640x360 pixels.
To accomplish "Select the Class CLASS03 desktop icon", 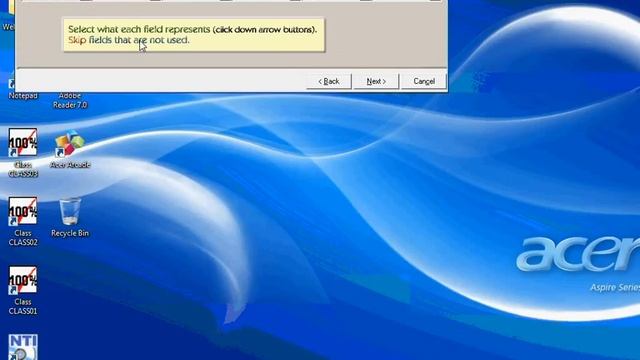I will point(23,153).
